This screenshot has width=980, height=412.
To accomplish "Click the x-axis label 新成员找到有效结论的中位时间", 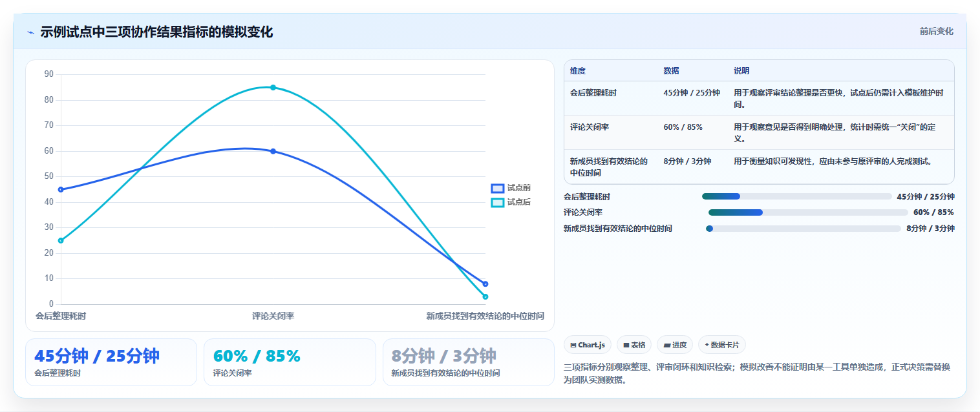I will click(x=485, y=316).
